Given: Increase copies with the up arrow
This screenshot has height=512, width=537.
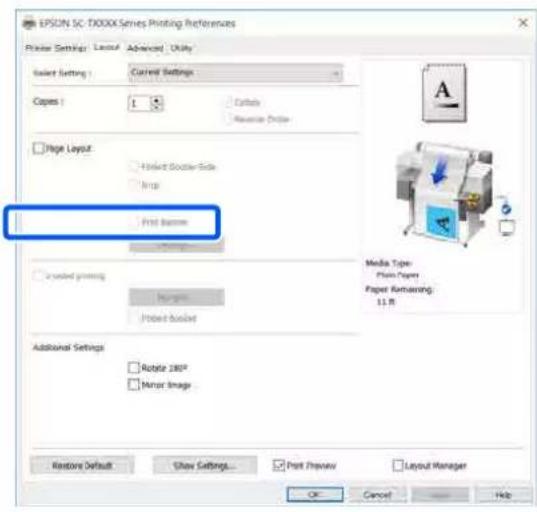Looking at the screenshot, I should 157,100.
